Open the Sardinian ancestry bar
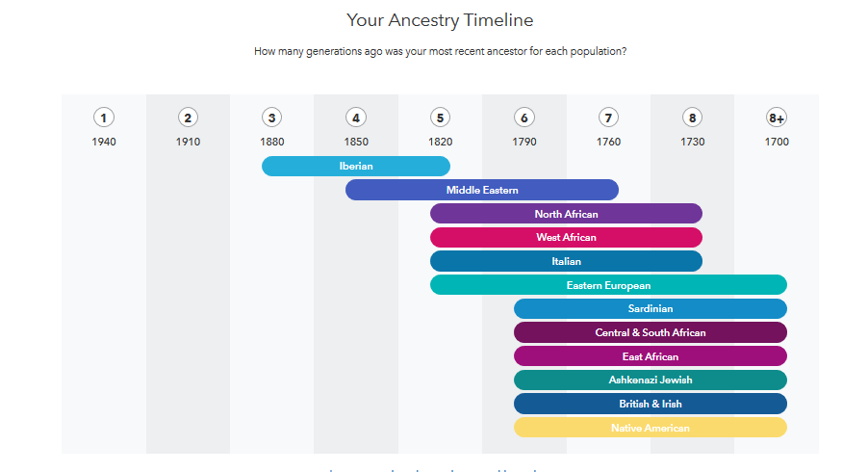Screen dimensions: 868x472 click(651, 308)
